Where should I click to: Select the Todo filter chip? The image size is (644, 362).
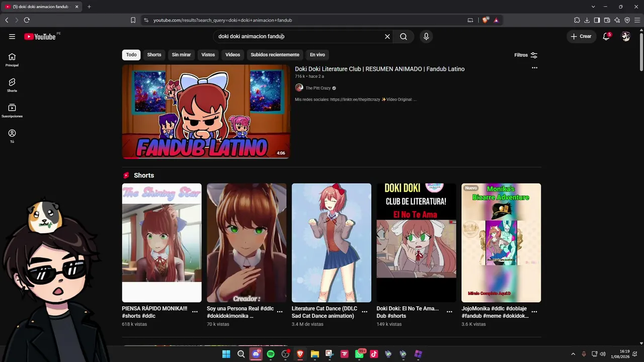point(131,55)
